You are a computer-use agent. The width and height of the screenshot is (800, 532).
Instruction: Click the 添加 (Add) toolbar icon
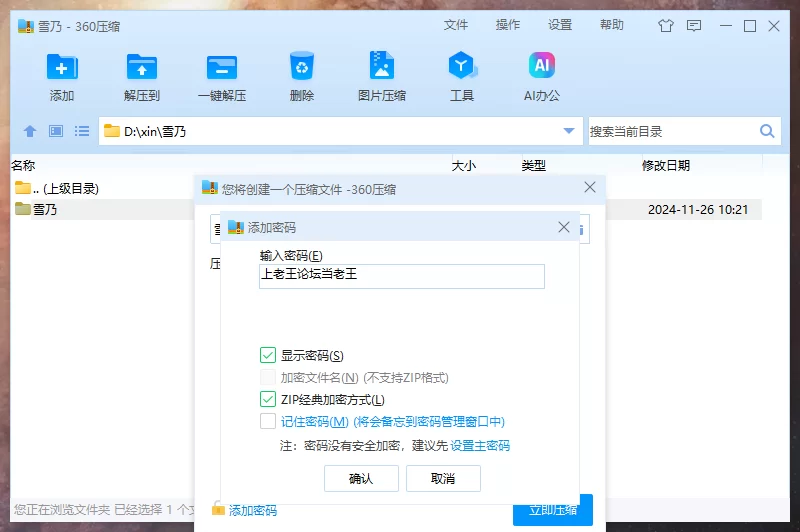pos(62,68)
